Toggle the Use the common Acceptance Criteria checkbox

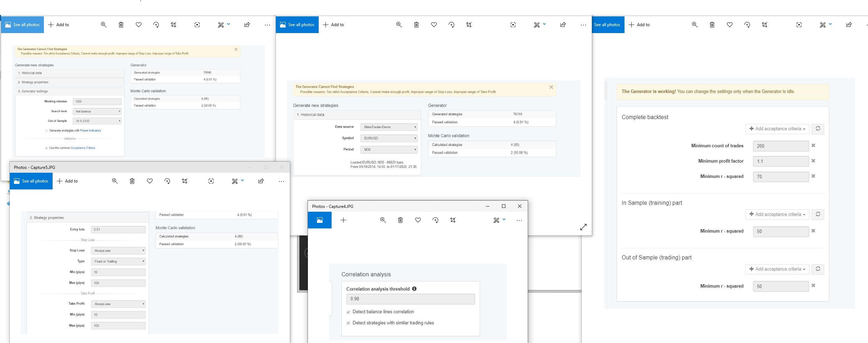pyautogui.click(x=46, y=148)
